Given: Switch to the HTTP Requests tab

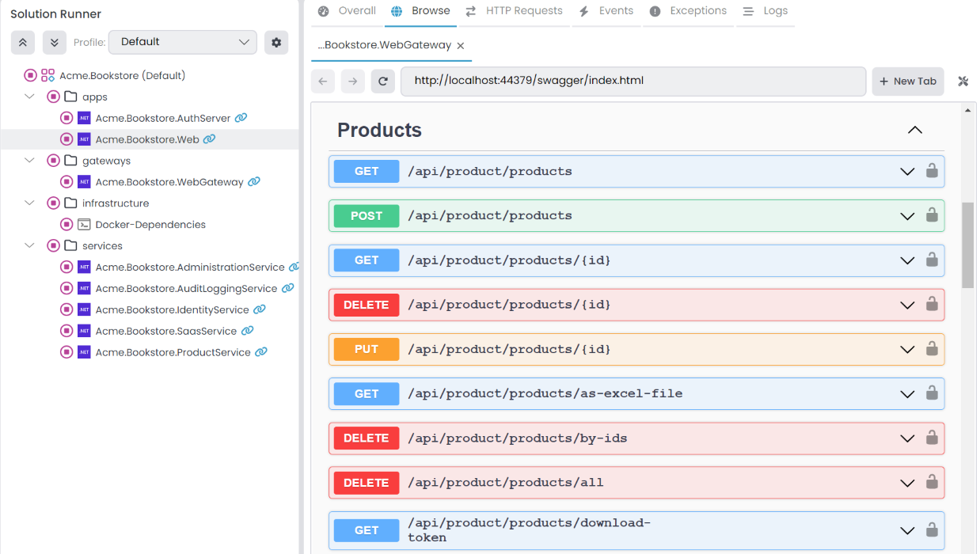Looking at the screenshot, I should 523,10.
